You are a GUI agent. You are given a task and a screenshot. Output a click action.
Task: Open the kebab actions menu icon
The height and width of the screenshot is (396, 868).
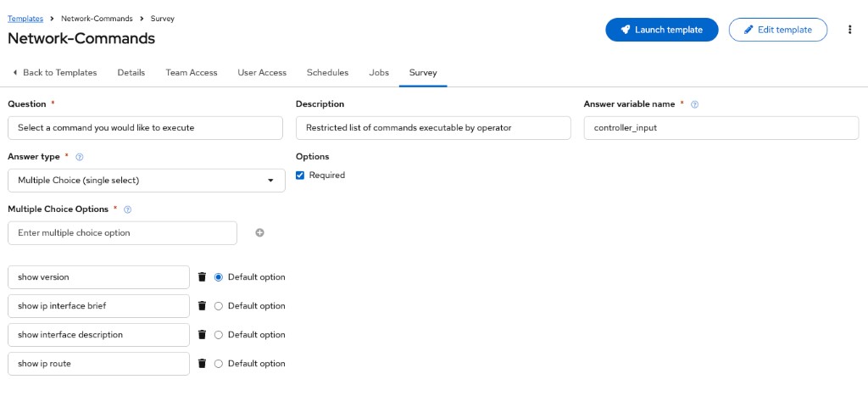pyautogui.click(x=849, y=30)
